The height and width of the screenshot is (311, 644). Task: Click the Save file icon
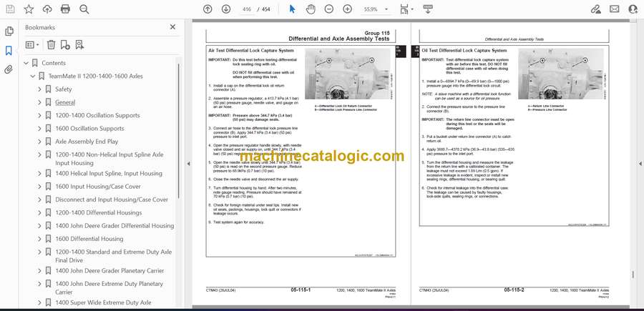click(x=10, y=9)
